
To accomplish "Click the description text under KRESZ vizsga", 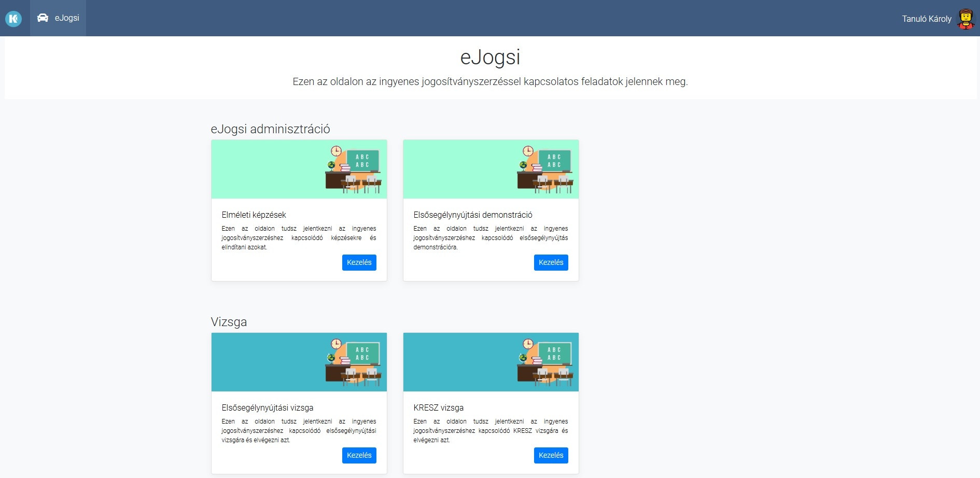I will (x=491, y=431).
